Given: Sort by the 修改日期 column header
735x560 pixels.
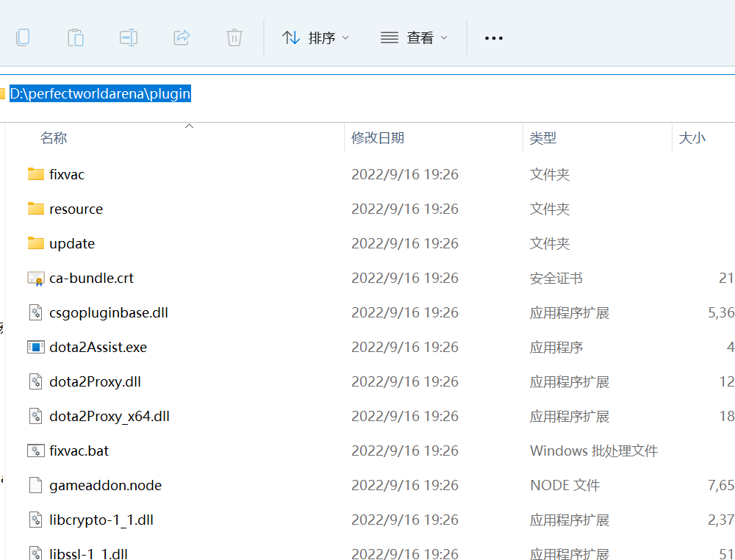Looking at the screenshot, I should click(x=378, y=137).
